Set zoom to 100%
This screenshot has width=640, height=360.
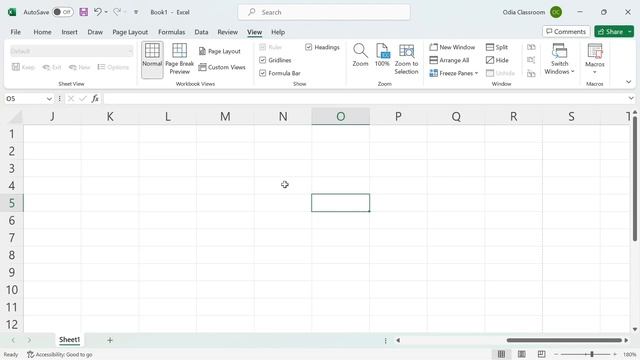tap(382, 56)
